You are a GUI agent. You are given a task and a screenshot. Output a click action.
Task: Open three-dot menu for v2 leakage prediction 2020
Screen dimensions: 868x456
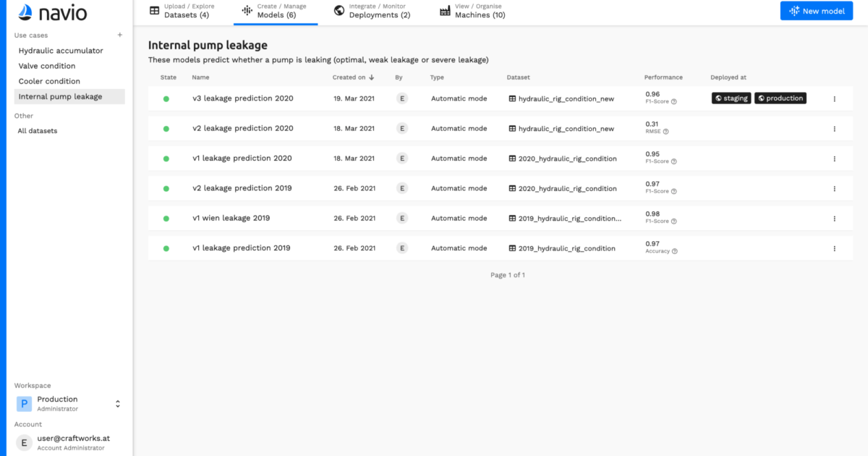coord(834,129)
